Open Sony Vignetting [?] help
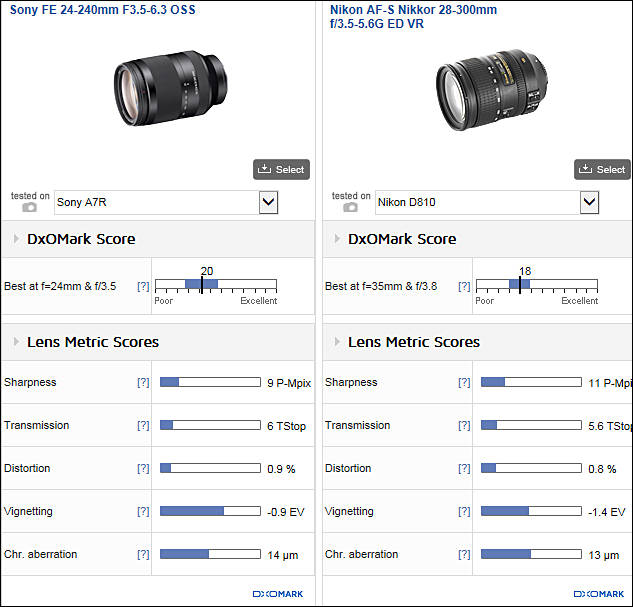This screenshot has width=633, height=607. point(143,512)
